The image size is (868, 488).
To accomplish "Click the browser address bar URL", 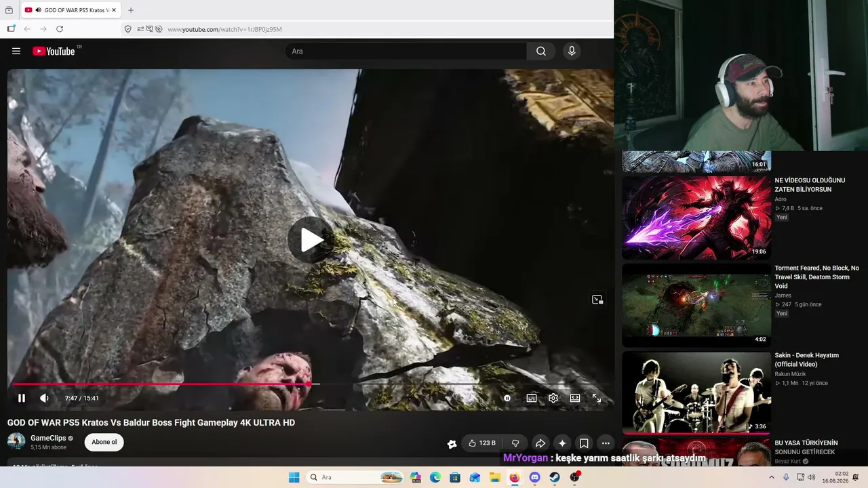I will pyautogui.click(x=224, y=29).
